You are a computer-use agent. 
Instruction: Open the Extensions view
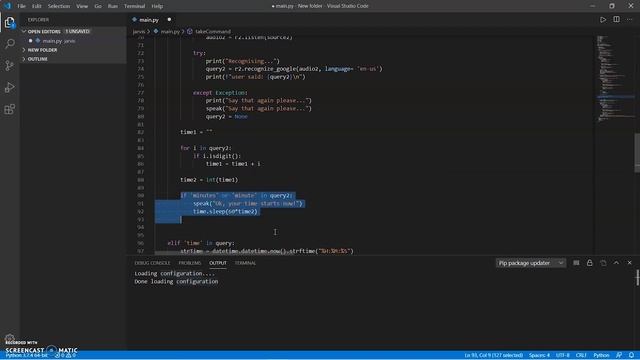click(9, 109)
